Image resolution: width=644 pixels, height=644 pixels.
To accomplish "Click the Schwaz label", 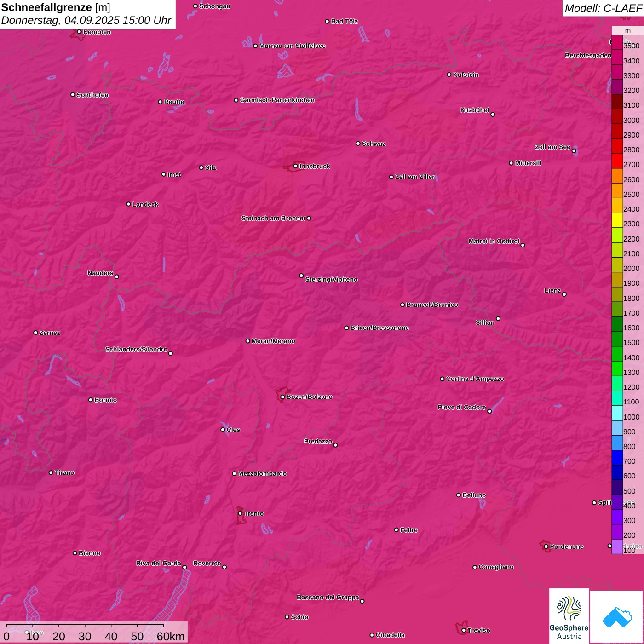I will 374,144.
